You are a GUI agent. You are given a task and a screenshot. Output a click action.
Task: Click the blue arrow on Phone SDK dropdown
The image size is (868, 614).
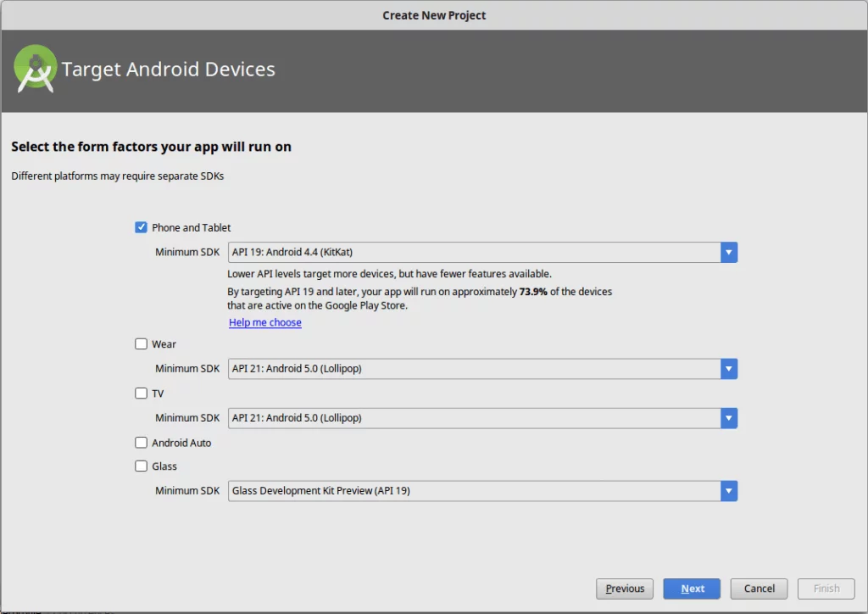(x=728, y=252)
